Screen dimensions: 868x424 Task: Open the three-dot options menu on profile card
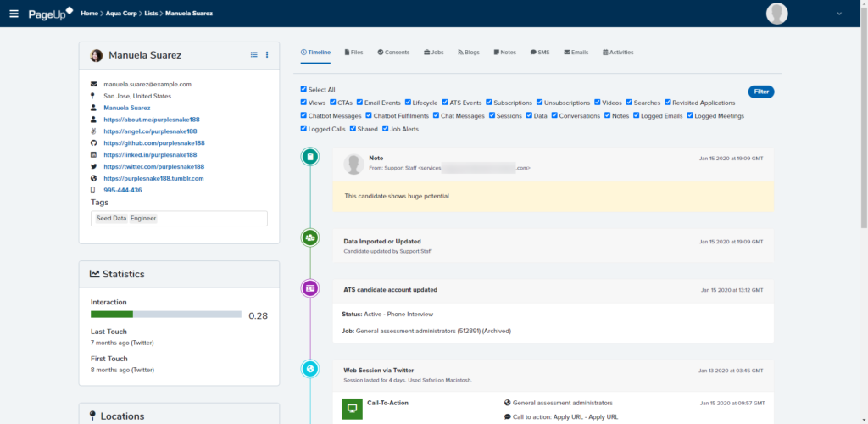[x=267, y=55]
